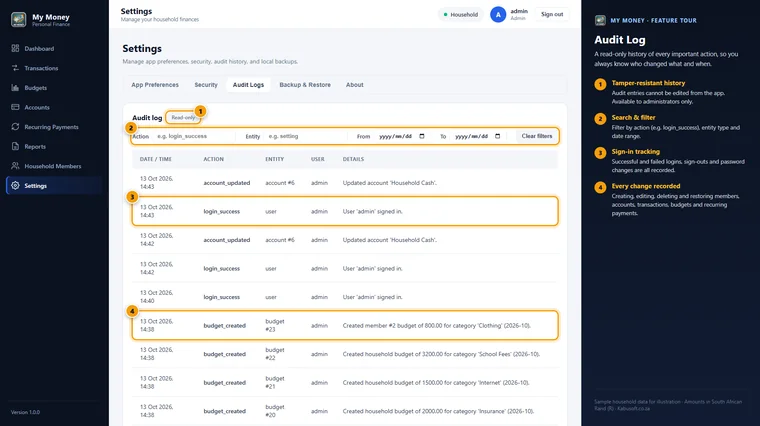Image resolution: width=760 pixels, height=426 pixels.
Task: Select the 14:40 login_success action cell
Action: pyautogui.click(x=222, y=297)
